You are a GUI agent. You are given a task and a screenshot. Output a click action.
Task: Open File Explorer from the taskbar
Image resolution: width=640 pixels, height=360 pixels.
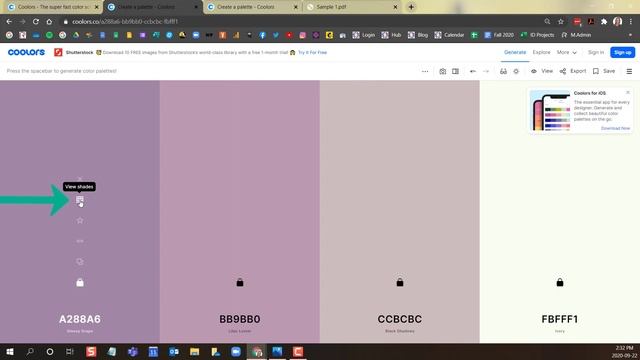click(x=195, y=351)
